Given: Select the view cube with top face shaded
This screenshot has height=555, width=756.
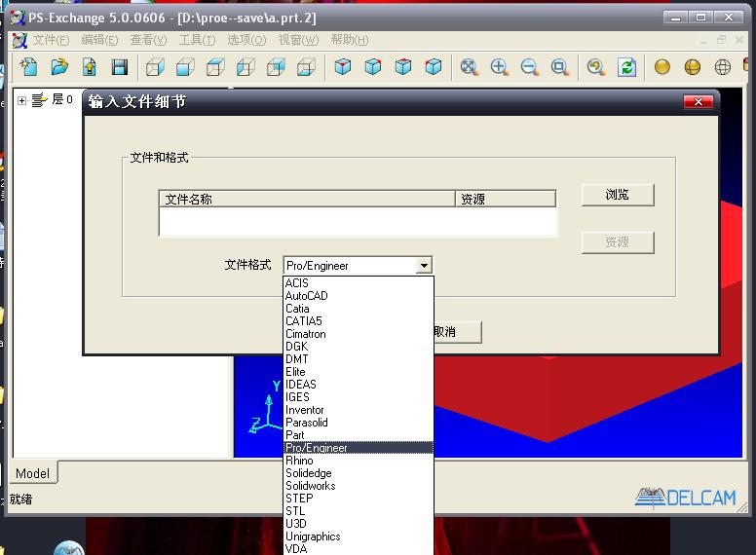Looking at the screenshot, I should point(215,67).
